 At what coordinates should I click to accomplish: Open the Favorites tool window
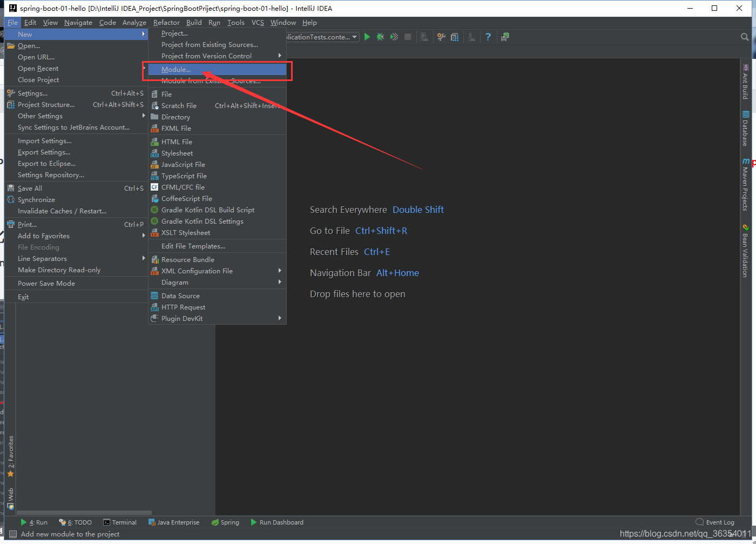10,456
